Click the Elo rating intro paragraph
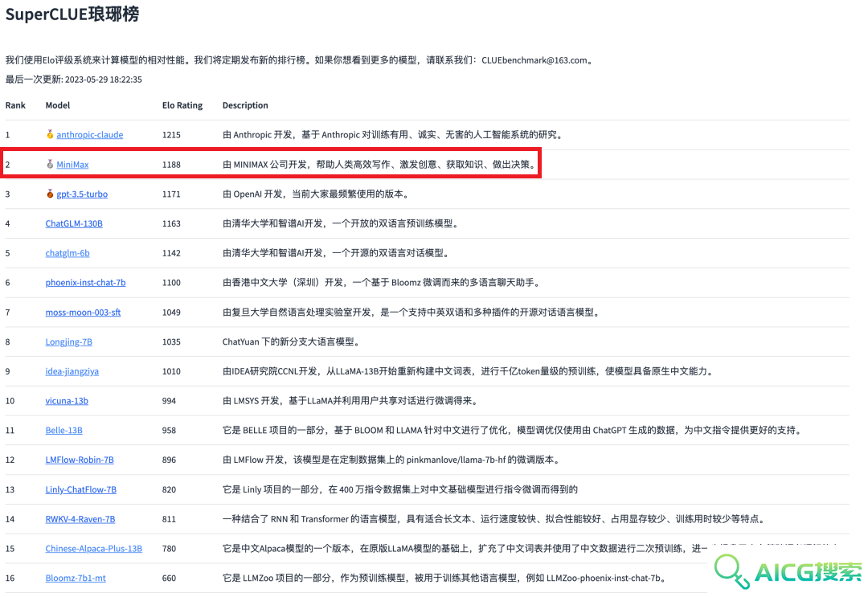 pos(301,60)
